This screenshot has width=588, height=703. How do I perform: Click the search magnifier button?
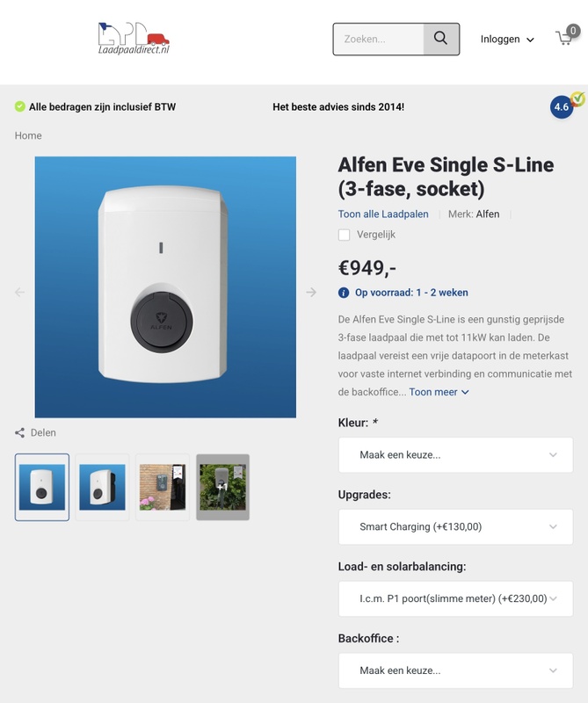click(441, 39)
